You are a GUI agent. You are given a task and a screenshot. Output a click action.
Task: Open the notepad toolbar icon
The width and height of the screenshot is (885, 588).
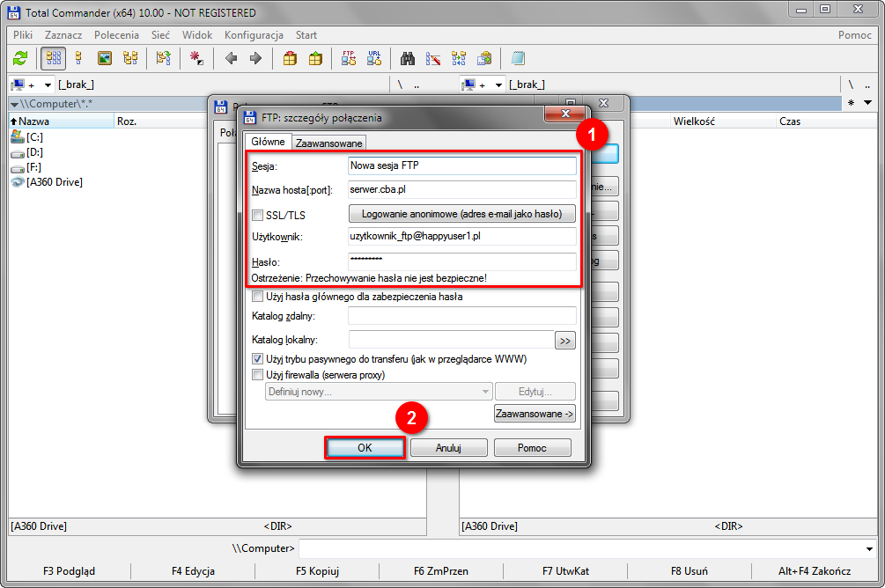click(518, 58)
